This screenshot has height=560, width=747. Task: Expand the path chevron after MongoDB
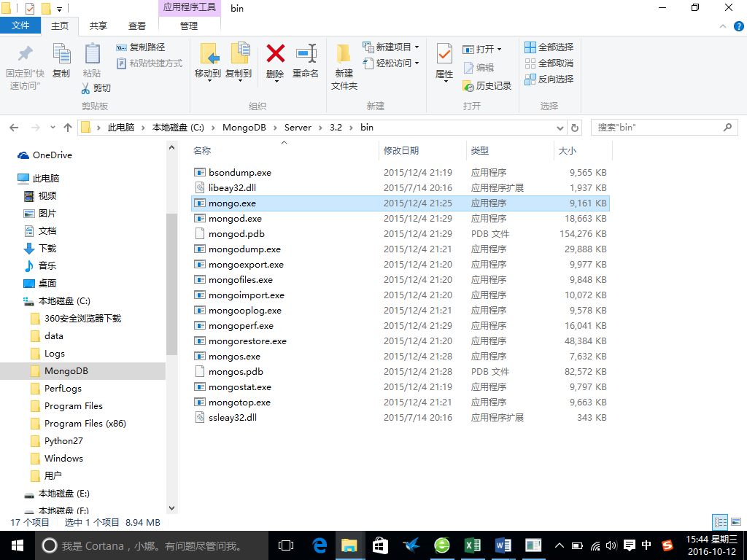coord(275,128)
